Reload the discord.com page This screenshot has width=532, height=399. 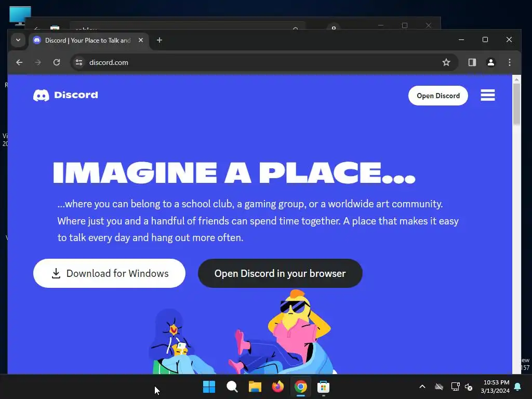tap(57, 62)
